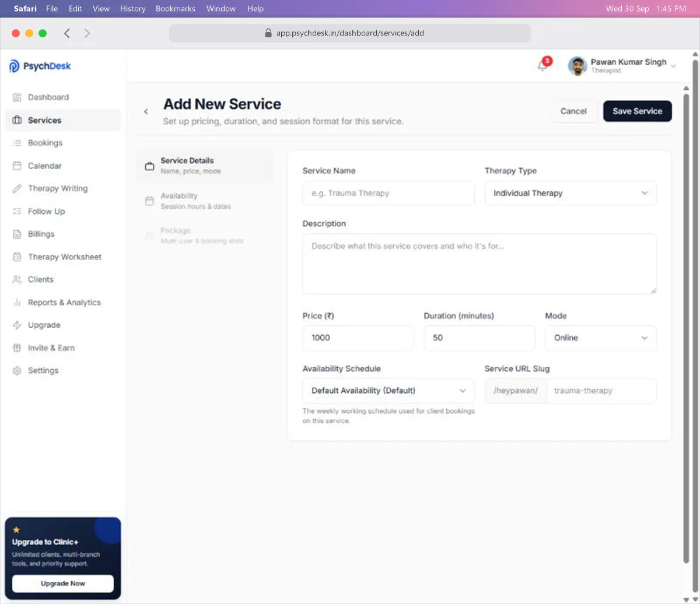Click the date and time in menu bar
This screenshot has width=700, height=604.
(x=646, y=9)
